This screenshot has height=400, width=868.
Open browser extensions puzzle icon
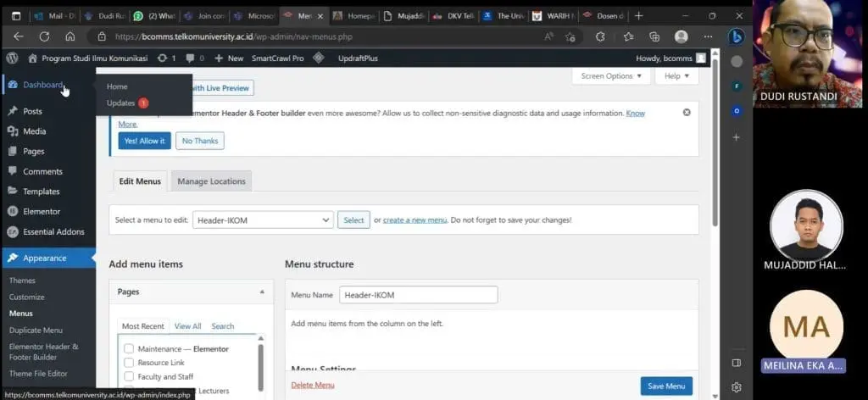click(600, 36)
